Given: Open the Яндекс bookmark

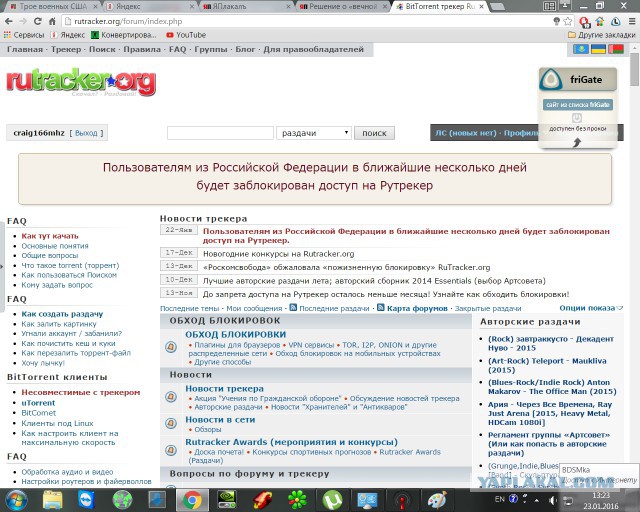Looking at the screenshot, I should point(68,35).
